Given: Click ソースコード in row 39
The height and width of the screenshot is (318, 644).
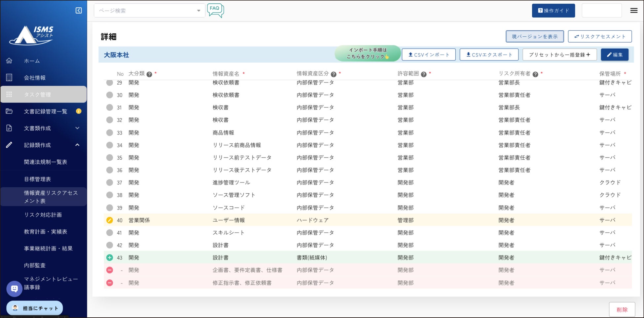Looking at the screenshot, I should point(229,208).
